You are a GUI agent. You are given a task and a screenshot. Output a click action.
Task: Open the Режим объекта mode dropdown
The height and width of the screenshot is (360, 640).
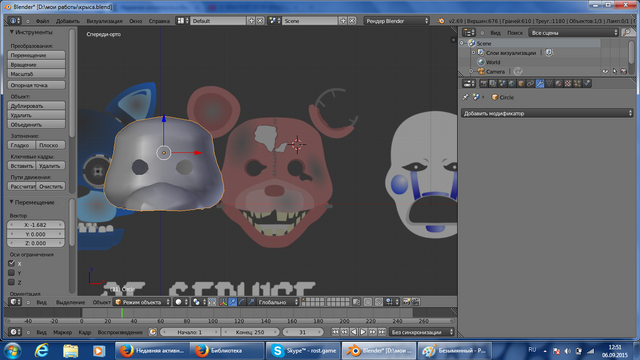(142, 302)
